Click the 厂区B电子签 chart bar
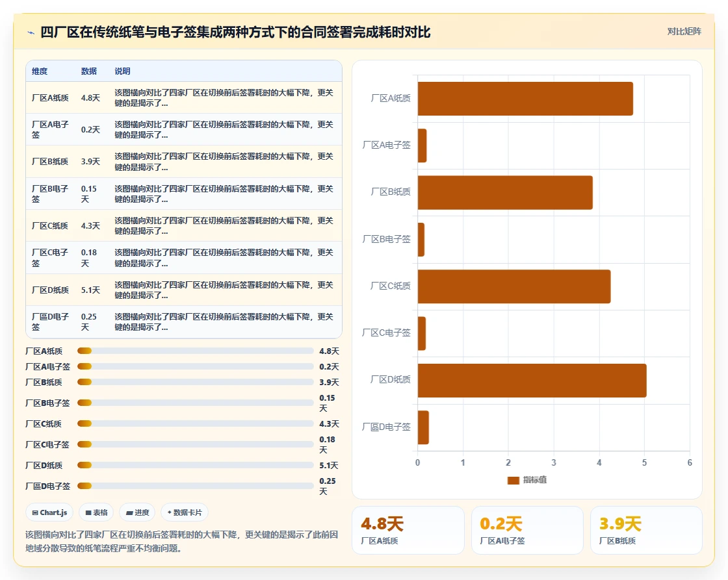Image resolution: width=728 pixels, height=580 pixels. tap(421, 240)
